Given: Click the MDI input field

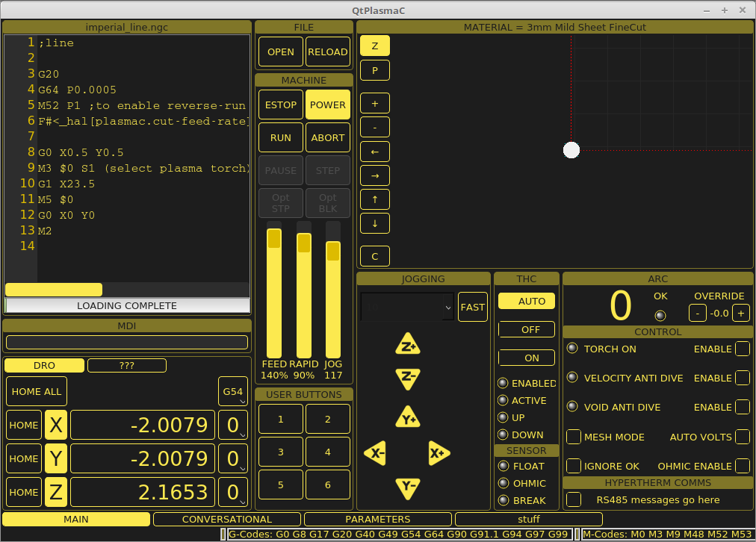Looking at the screenshot, I should pos(127,342).
